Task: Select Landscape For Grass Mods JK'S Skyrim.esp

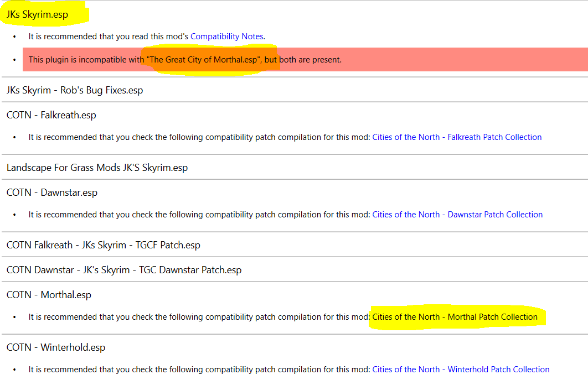Action: pos(97,168)
